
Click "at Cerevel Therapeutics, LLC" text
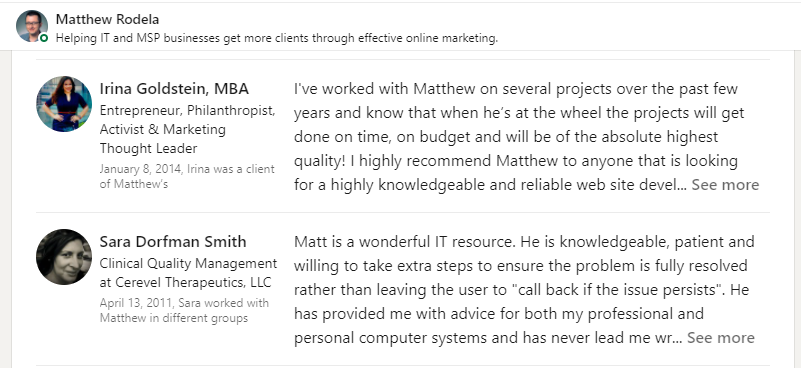185,282
